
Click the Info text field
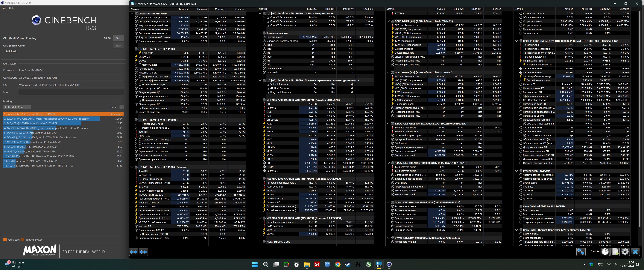(71, 92)
